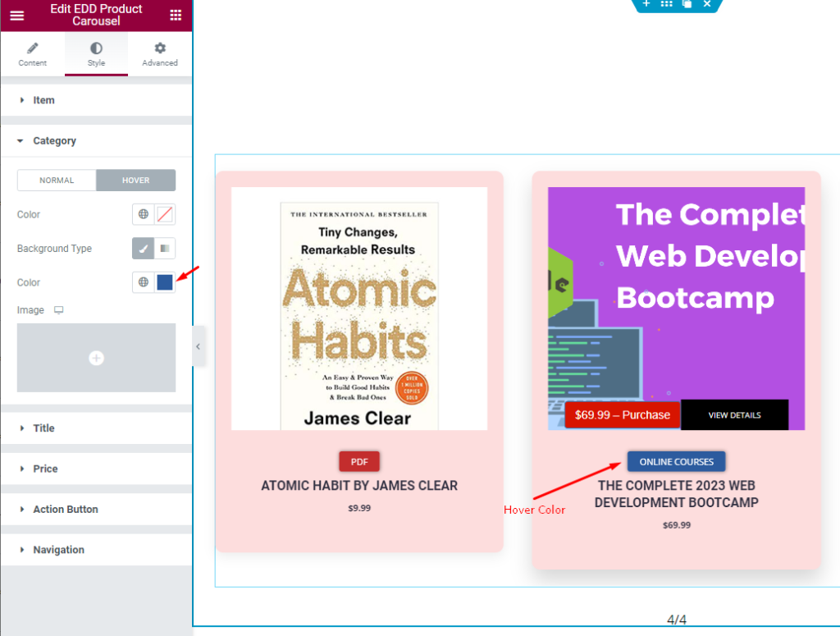Viewport: 840px width, 636px height.
Task: Switch to the Advanced tab
Action: pyautogui.click(x=160, y=54)
